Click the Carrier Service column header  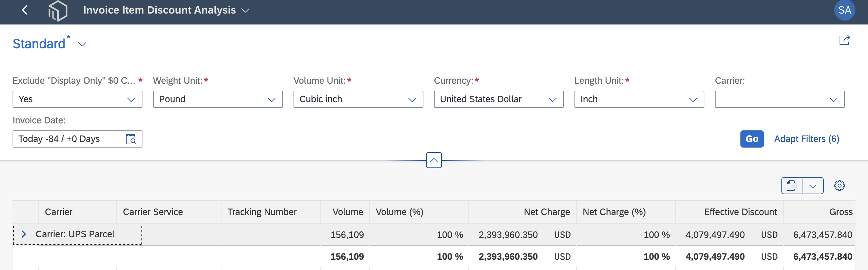tap(169, 212)
